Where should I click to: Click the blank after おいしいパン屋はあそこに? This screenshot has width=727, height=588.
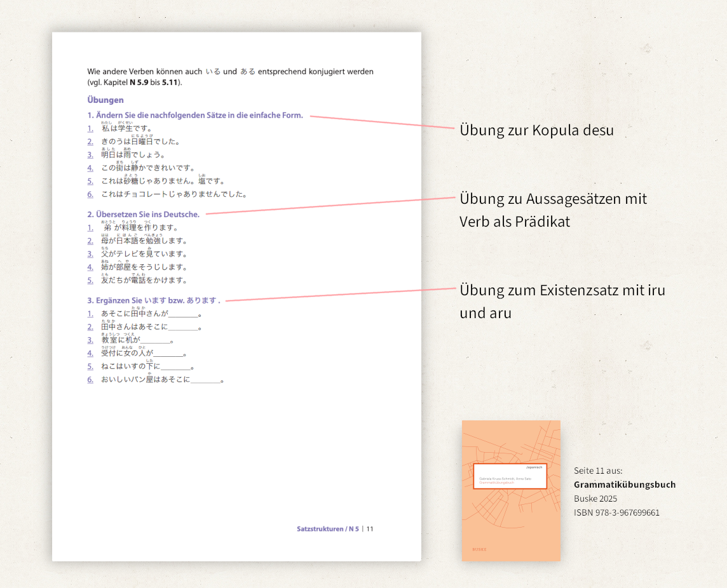tap(205, 380)
